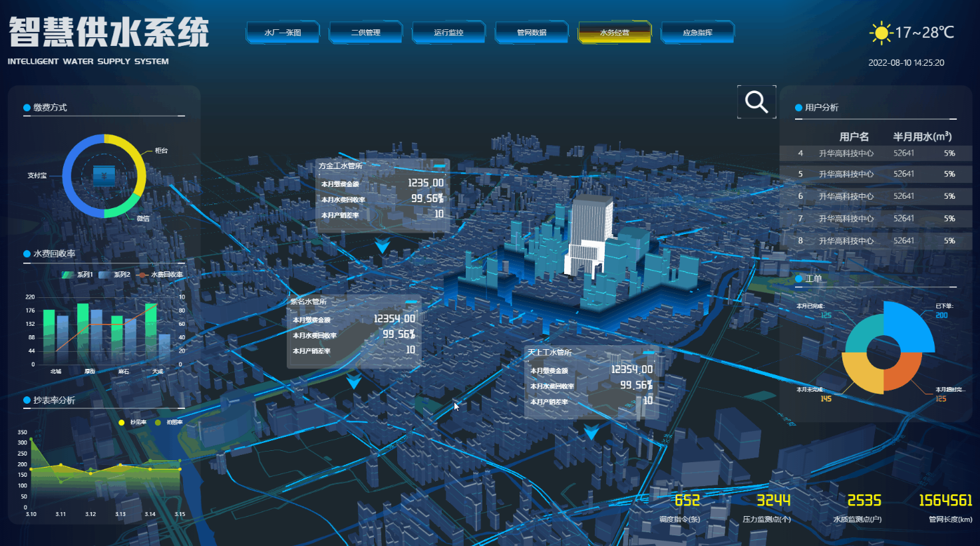Image resolution: width=980 pixels, height=546 pixels.
Task: Toggle 系列1 legend in 水费回收率 chart
Action: point(77,275)
